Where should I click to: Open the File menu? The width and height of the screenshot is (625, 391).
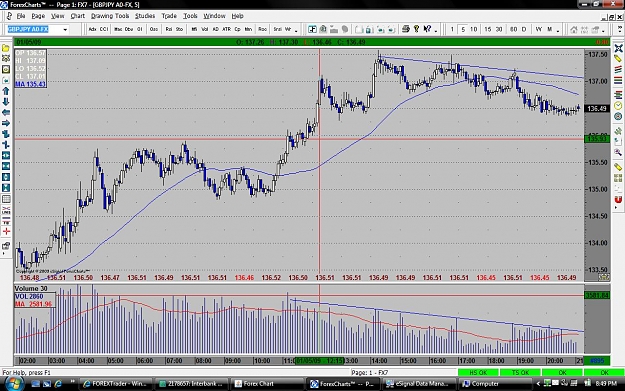click(x=21, y=16)
